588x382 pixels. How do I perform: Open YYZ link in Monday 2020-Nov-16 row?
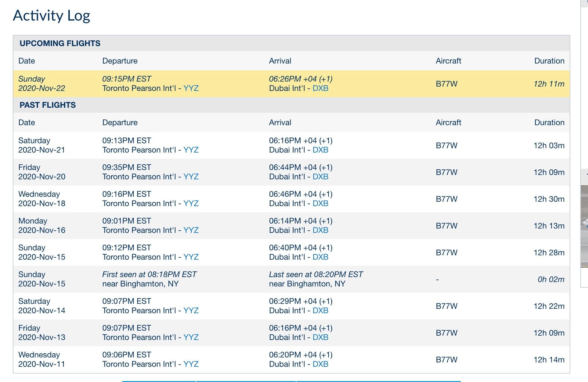point(191,230)
